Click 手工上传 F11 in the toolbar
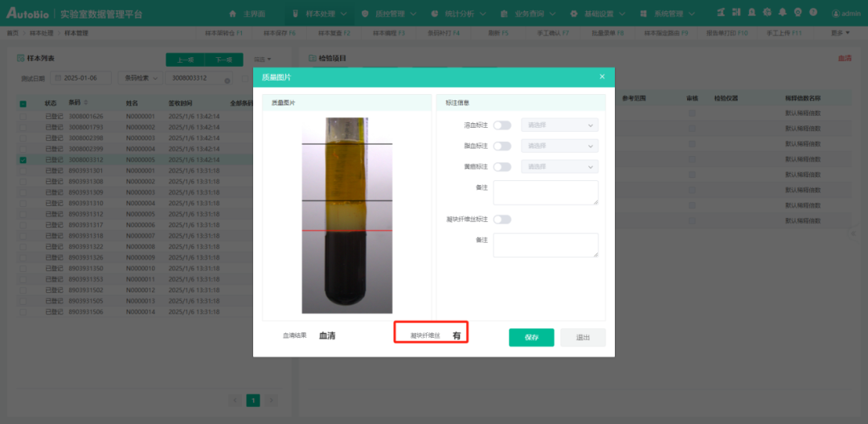Viewport: 868px width, 424px height. (x=784, y=33)
